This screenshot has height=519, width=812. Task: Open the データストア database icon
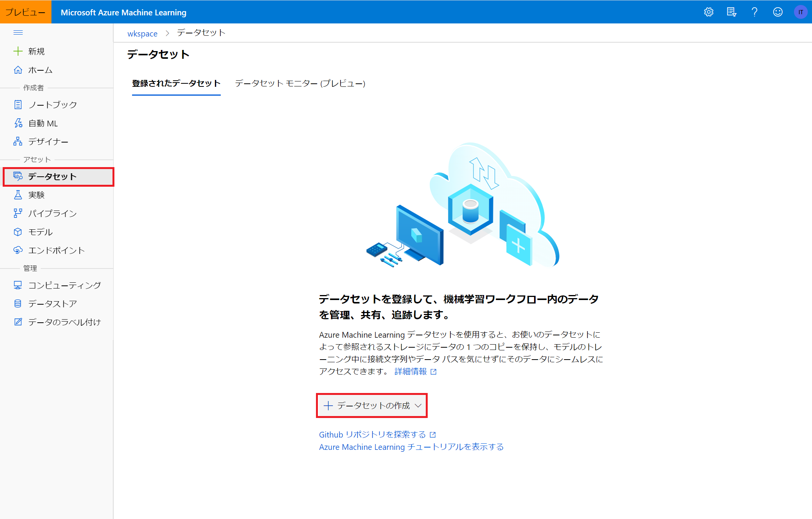pos(18,303)
